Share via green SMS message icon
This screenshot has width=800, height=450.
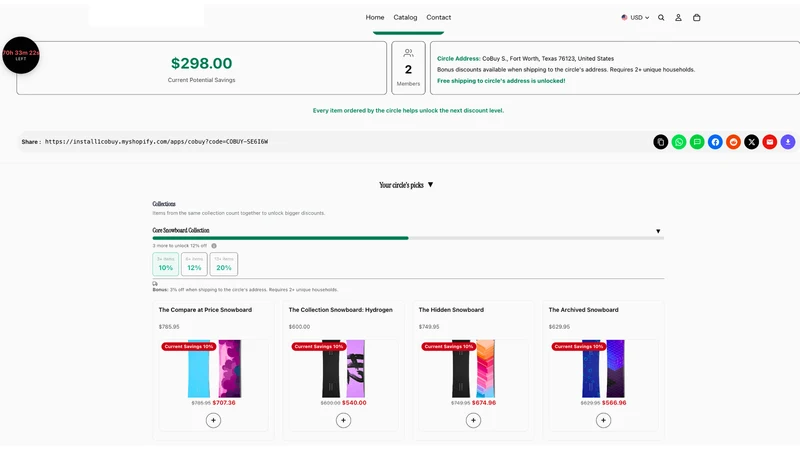coord(697,142)
